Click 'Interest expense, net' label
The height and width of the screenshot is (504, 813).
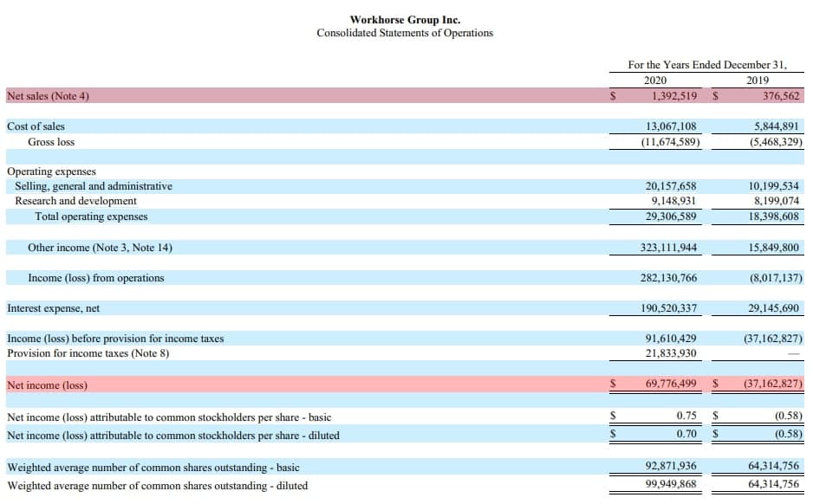[x=54, y=308]
